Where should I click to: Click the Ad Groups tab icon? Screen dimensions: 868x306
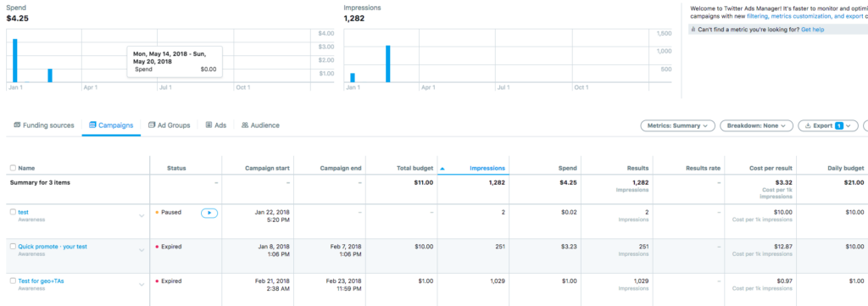point(153,125)
